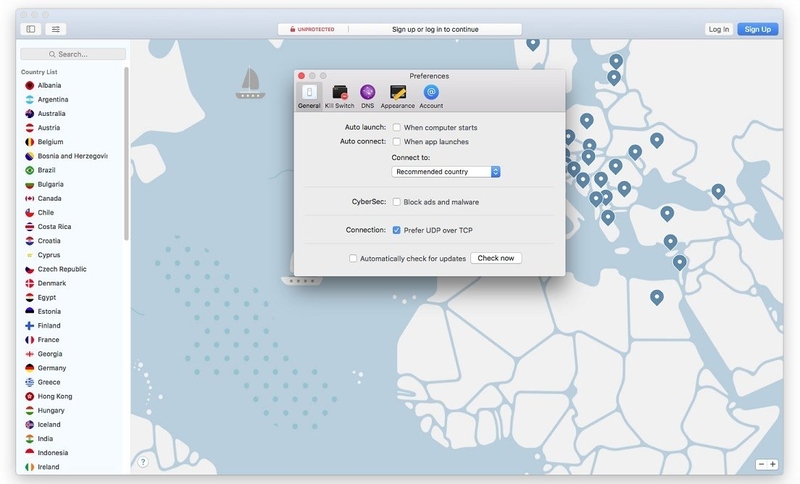Viewport: 800px width, 484px height.
Task: Select Cyprus in the country list
Action: point(49,255)
